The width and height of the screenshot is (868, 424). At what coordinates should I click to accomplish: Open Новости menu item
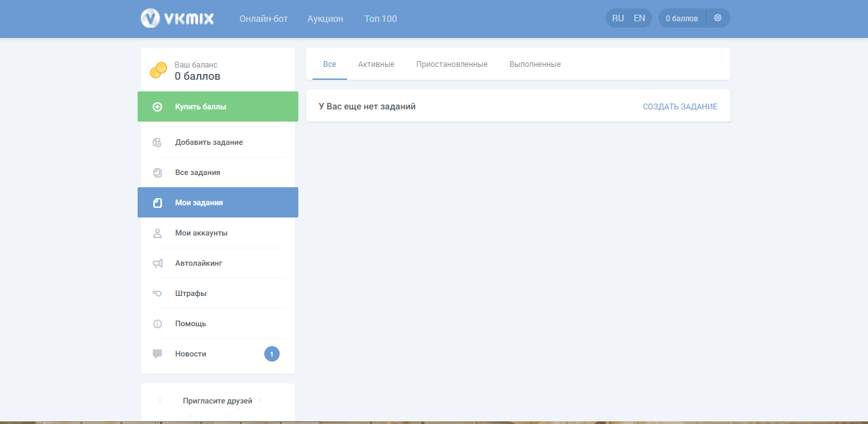(218, 354)
